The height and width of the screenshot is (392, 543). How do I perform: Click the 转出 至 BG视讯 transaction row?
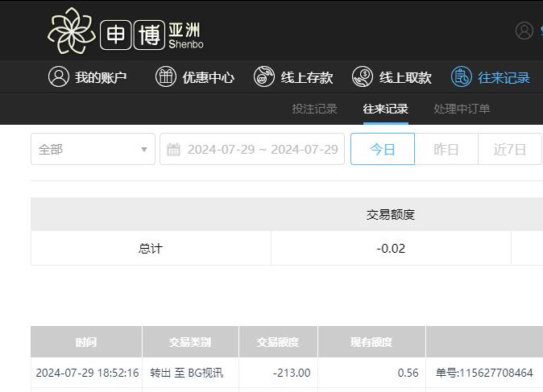186,373
